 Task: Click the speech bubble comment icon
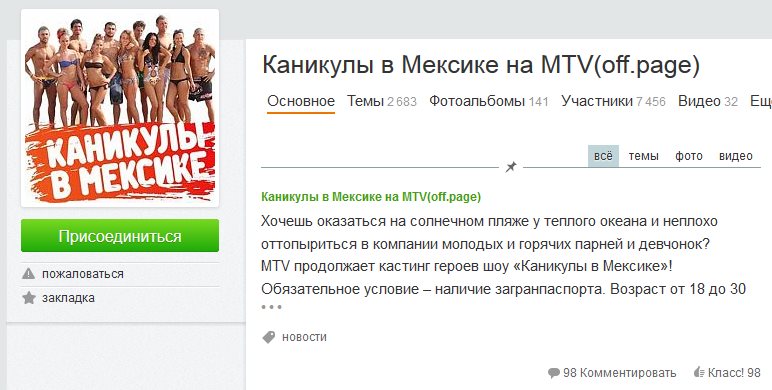point(554,373)
